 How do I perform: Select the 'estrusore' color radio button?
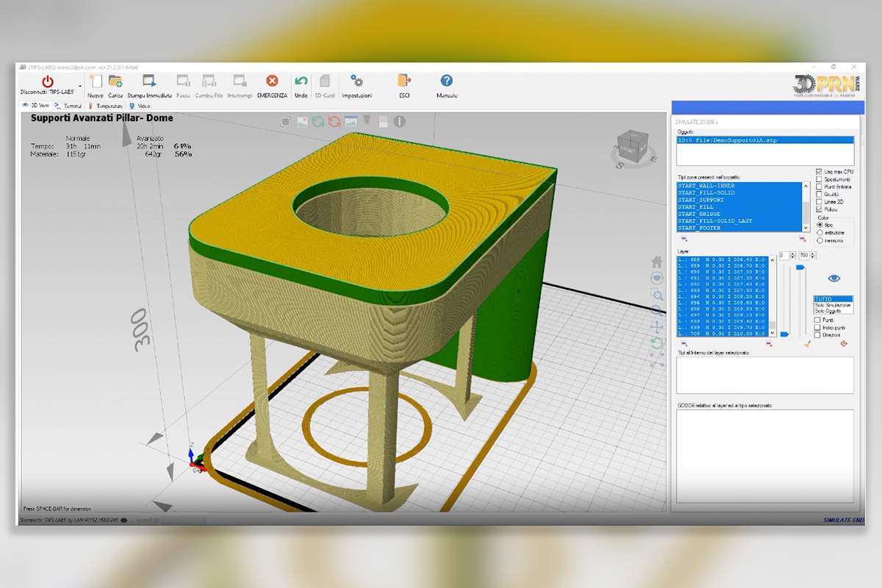click(x=820, y=232)
